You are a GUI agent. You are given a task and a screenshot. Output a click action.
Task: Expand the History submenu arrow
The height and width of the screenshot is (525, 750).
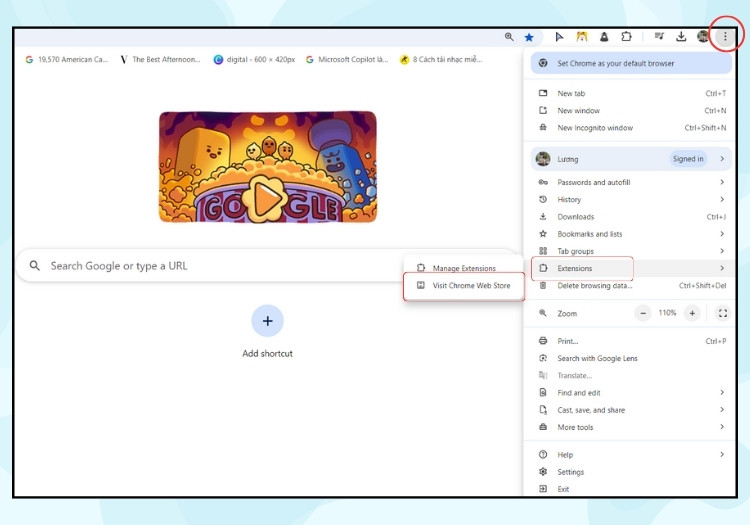tap(722, 199)
